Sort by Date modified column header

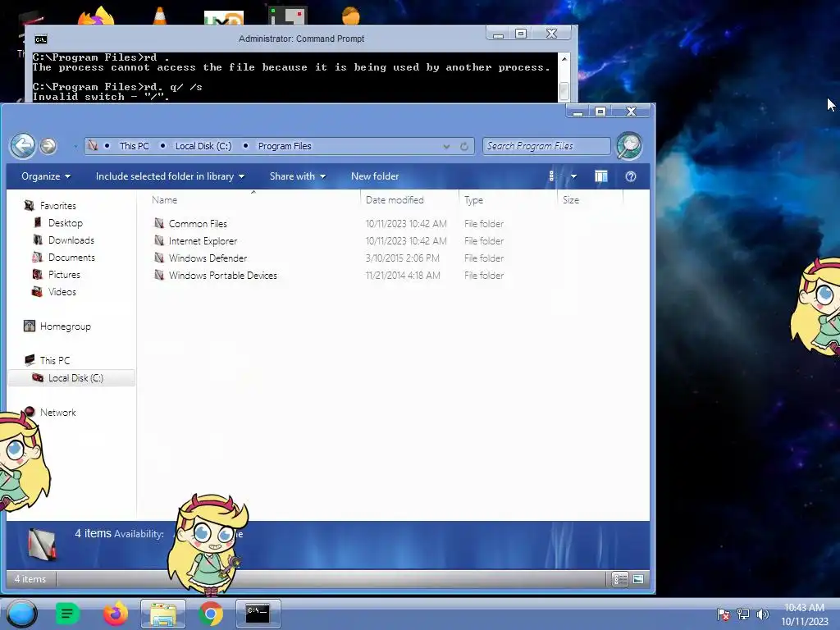pyautogui.click(x=410, y=200)
